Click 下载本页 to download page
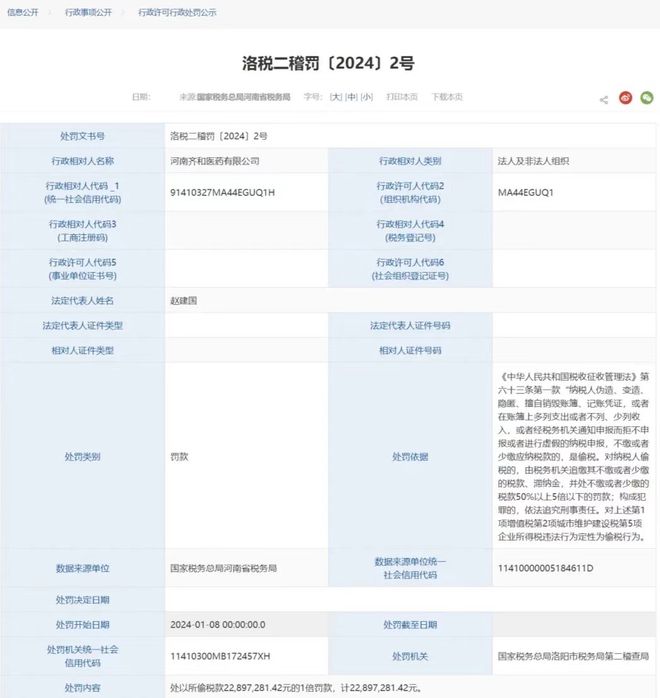 (x=447, y=97)
